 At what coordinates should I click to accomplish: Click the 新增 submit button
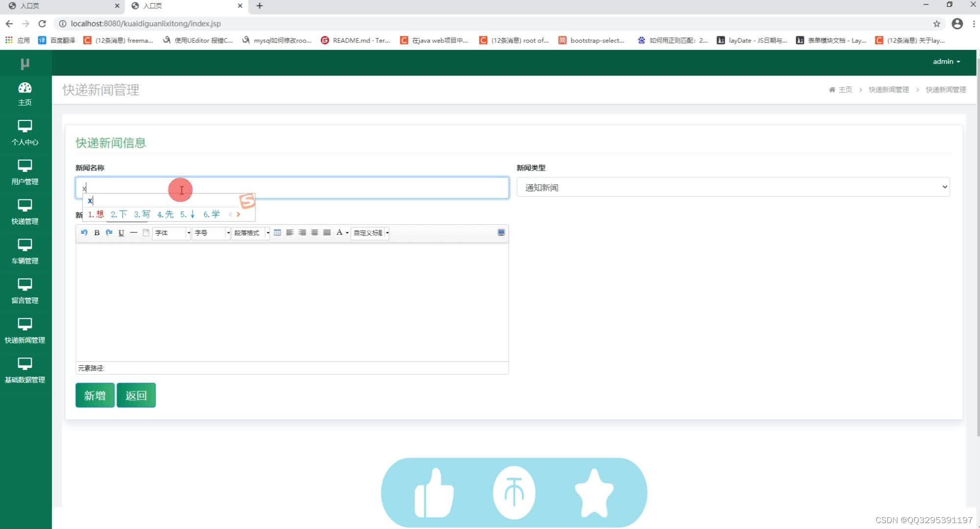(95, 395)
